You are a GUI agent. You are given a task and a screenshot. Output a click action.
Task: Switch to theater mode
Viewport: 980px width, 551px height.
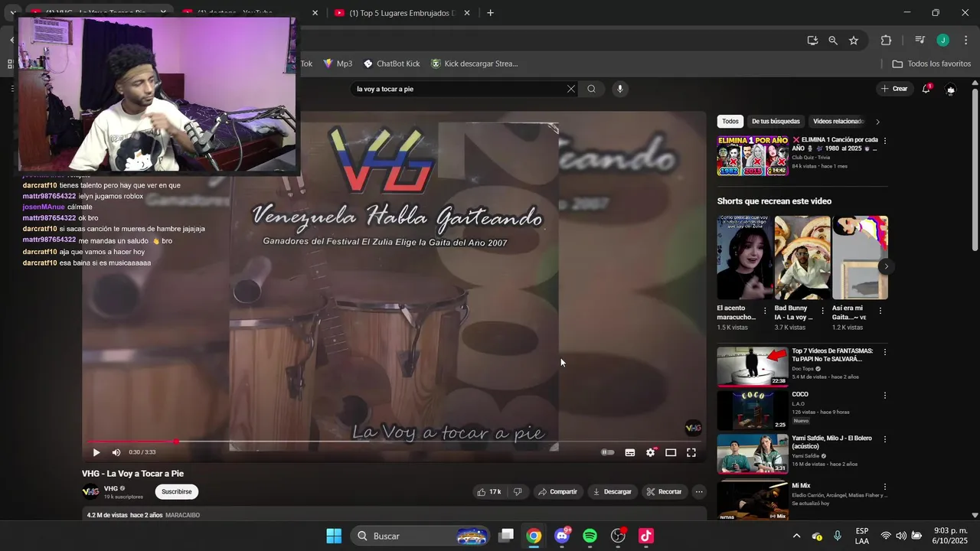tap(671, 452)
